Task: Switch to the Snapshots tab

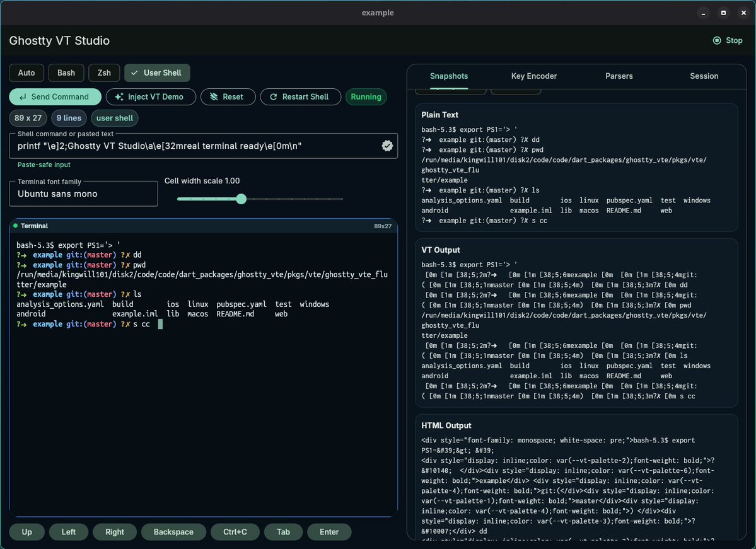Action: tap(449, 76)
